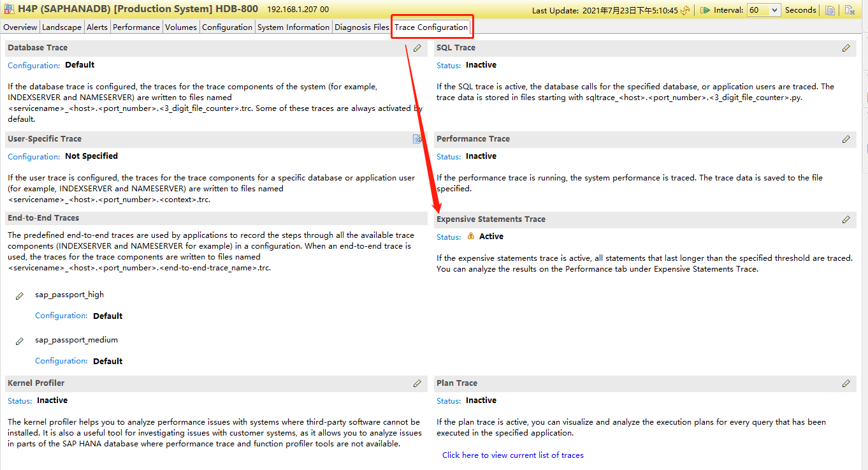The height and width of the screenshot is (470, 868).
Task: Open the Diagnosis Files tab
Action: (361, 27)
